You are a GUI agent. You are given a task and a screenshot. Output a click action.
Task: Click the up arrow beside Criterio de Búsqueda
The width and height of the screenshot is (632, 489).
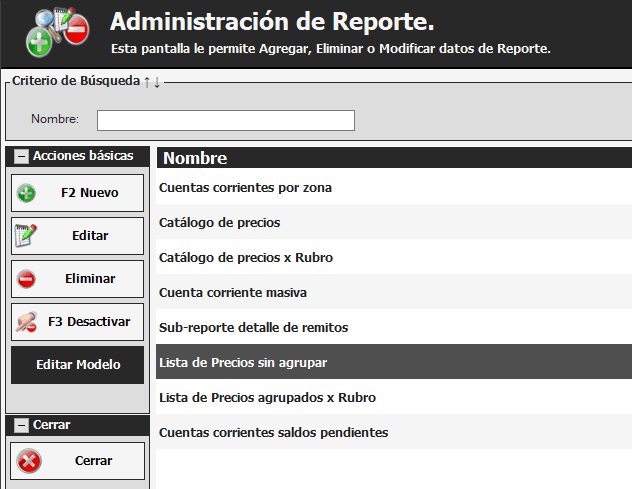(147, 82)
